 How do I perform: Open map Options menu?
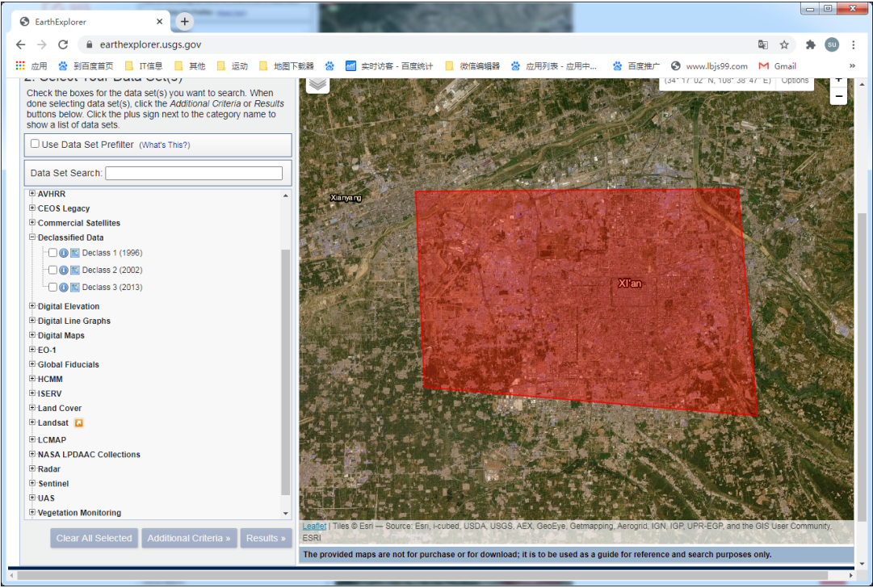(795, 81)
